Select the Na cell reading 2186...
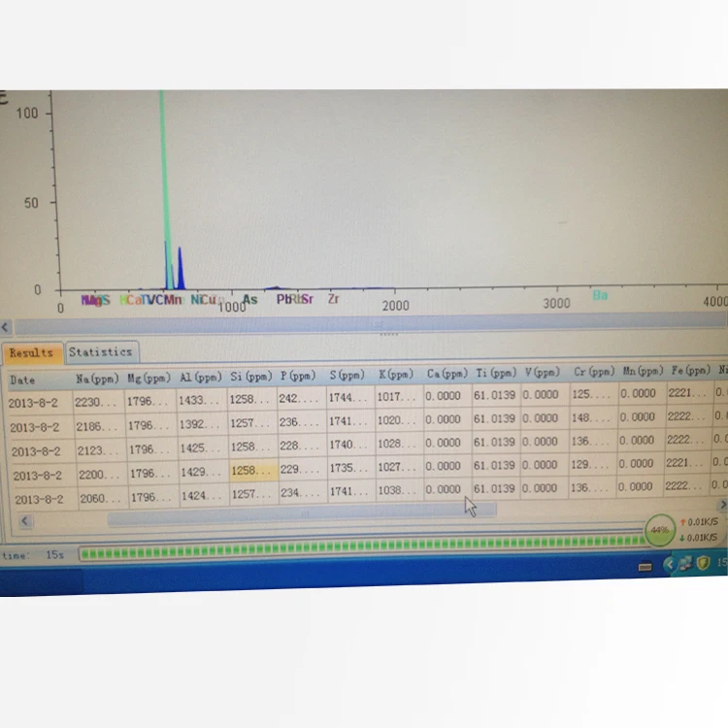This screenshot has width=728, height=728. tap(99, 427)
